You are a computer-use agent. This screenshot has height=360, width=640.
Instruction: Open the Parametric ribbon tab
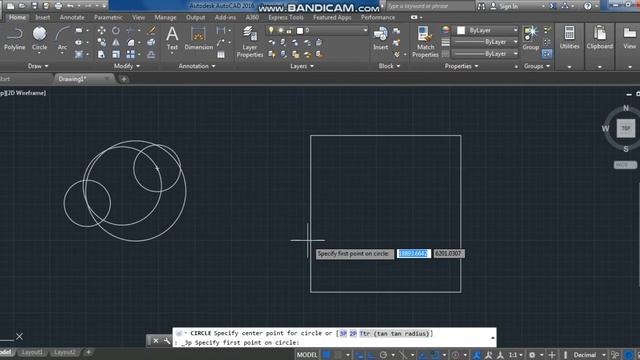click(108, 17)
